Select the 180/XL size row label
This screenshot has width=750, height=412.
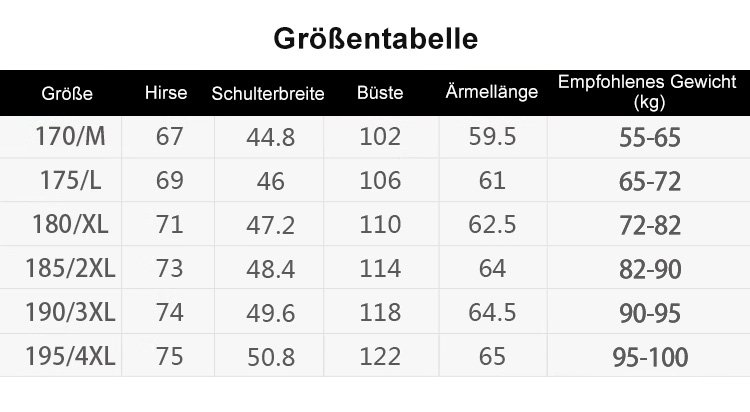[70, 225]
